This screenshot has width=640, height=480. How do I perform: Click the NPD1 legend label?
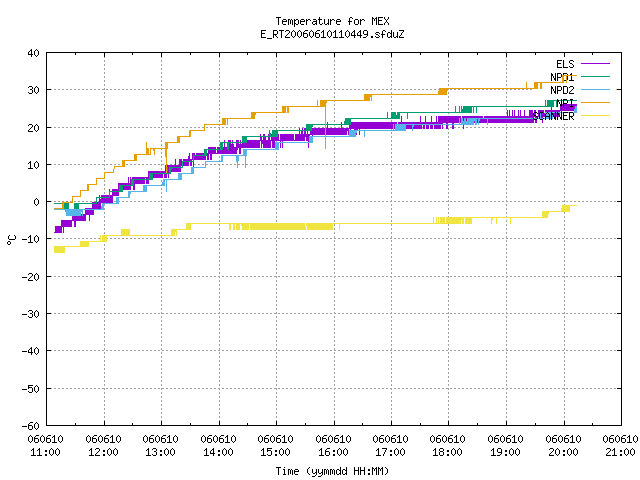pos(562,77)
